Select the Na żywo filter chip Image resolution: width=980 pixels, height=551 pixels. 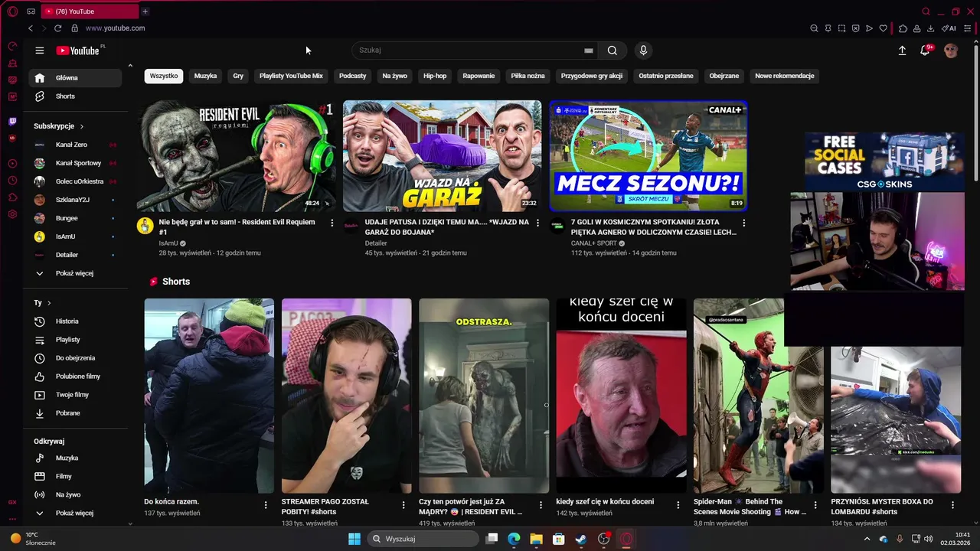(395, 76)
